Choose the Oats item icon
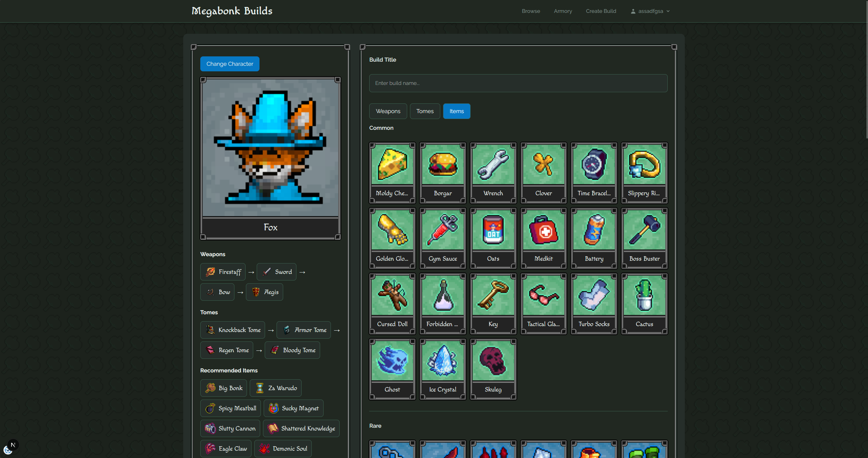 (x=493, y=230)
